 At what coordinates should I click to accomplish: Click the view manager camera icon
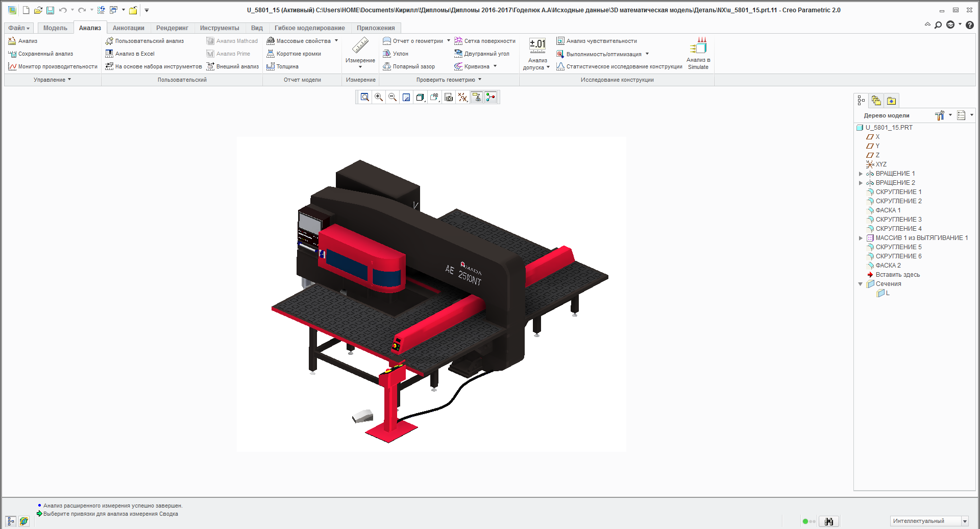click(x=449, y=97)
